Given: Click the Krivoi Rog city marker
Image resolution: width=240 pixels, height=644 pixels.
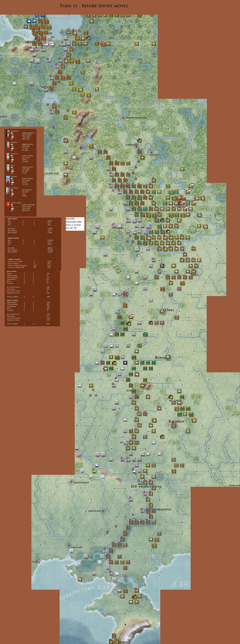Looking at the screenshot, I should tap(103, 511).
